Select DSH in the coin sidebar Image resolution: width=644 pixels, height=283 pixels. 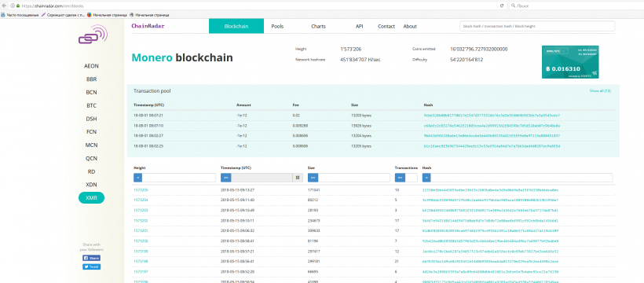click(x=91, y=119)
